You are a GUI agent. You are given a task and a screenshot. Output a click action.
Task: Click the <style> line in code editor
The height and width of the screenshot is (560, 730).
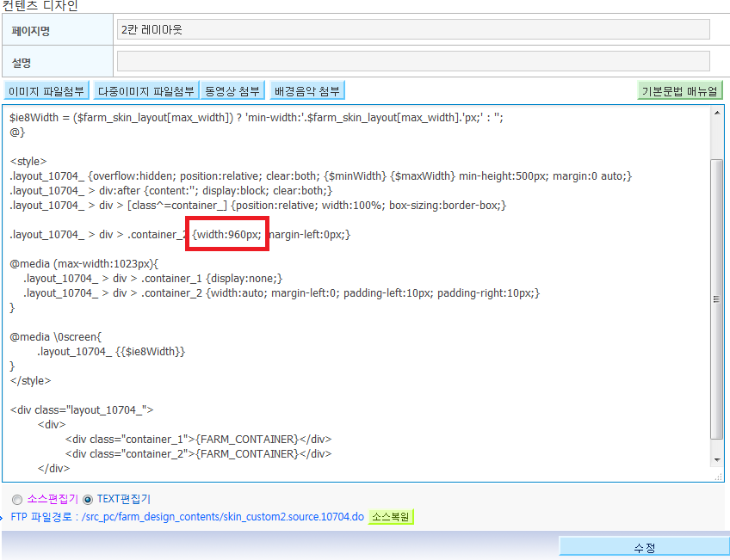point(28,162)
